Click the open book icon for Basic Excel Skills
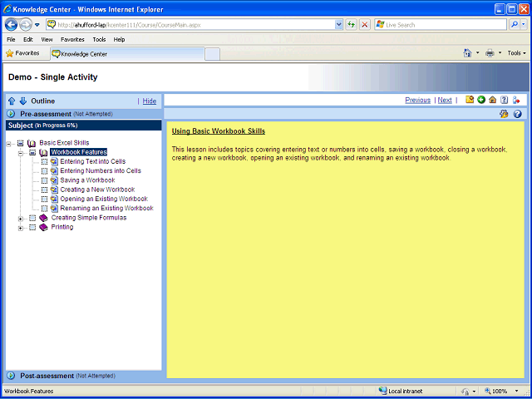Viewport: 532px width, 399px height. [32, 143]
